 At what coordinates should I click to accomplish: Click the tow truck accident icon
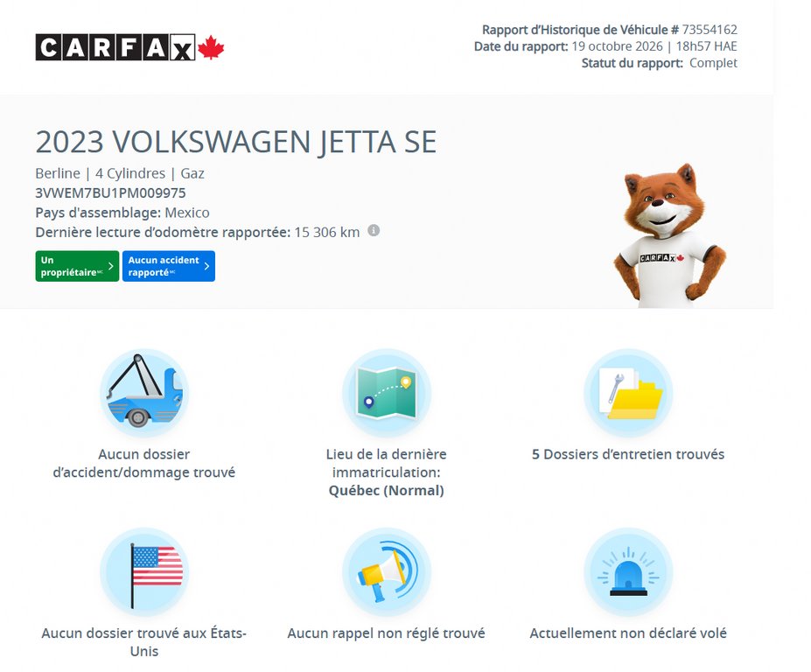[144, 393]
